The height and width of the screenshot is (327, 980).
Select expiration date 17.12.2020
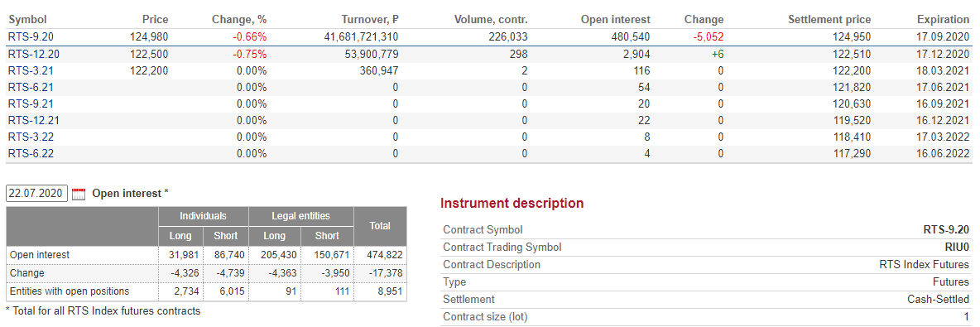944,54
